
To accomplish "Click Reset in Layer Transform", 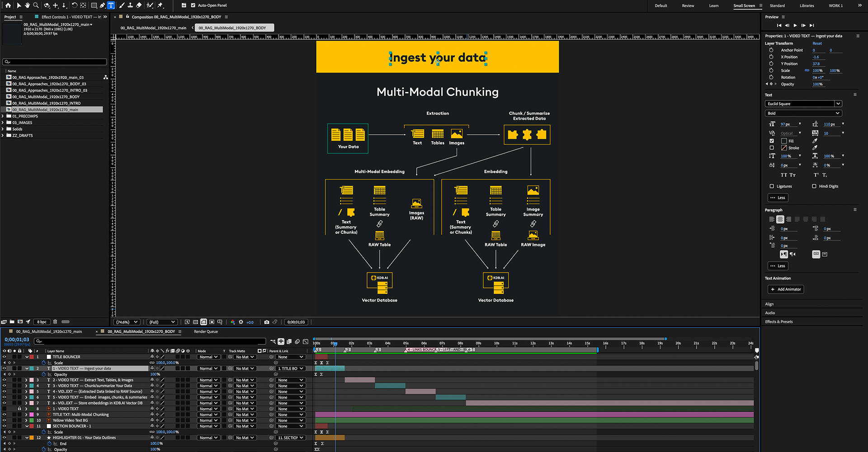I will [x=817, y=43].
